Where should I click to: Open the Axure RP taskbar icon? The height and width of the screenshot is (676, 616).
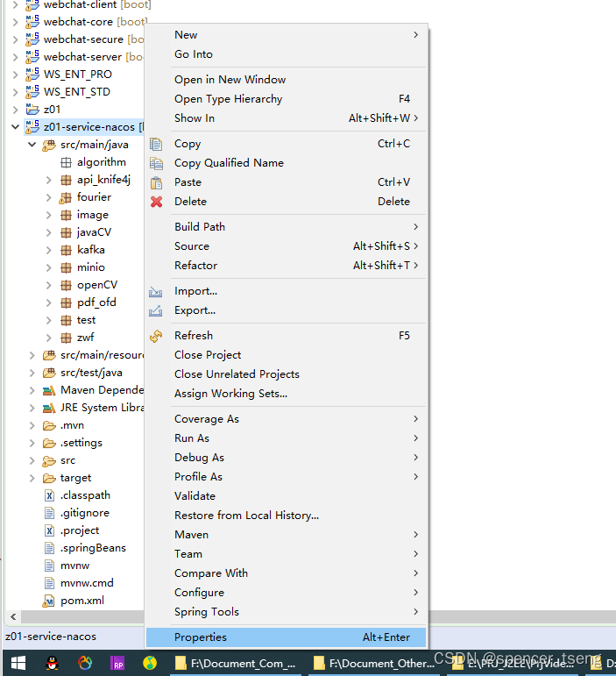click(x=117, y=663)
